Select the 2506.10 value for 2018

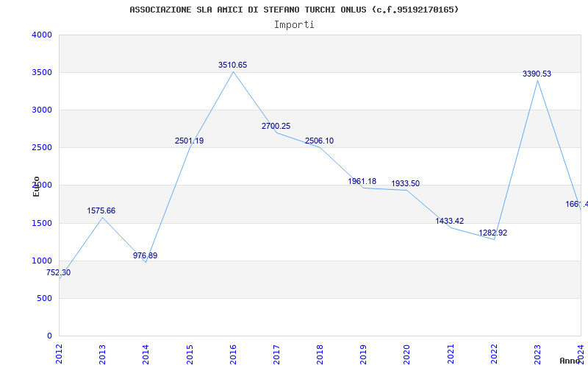(319, 141)
